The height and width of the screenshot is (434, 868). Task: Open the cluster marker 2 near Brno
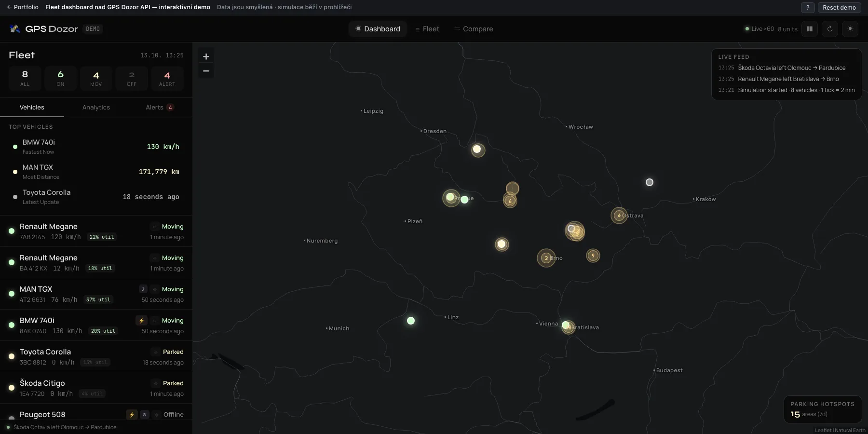click(546, 258)
